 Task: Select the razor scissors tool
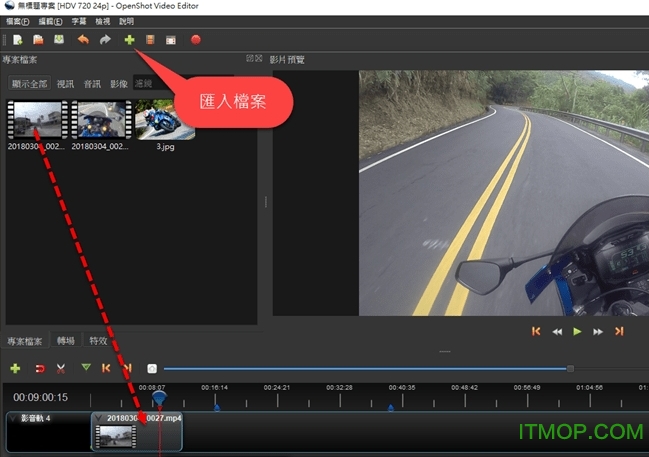coord(61,368)
